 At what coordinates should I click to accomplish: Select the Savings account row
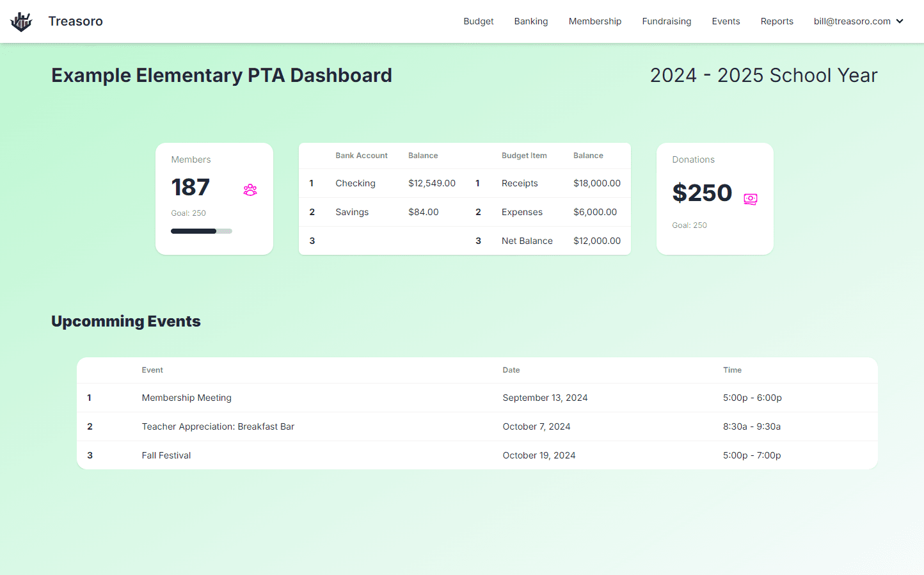point(382,212)
